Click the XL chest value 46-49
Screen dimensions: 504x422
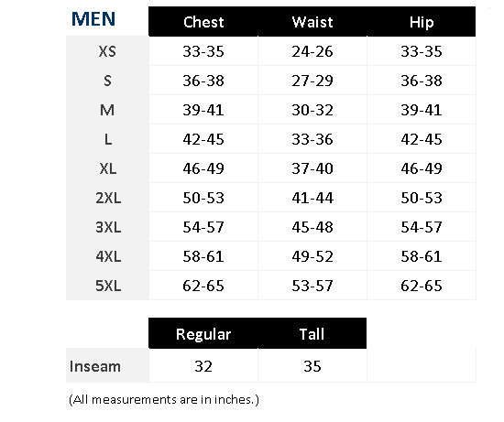point(203,168)
